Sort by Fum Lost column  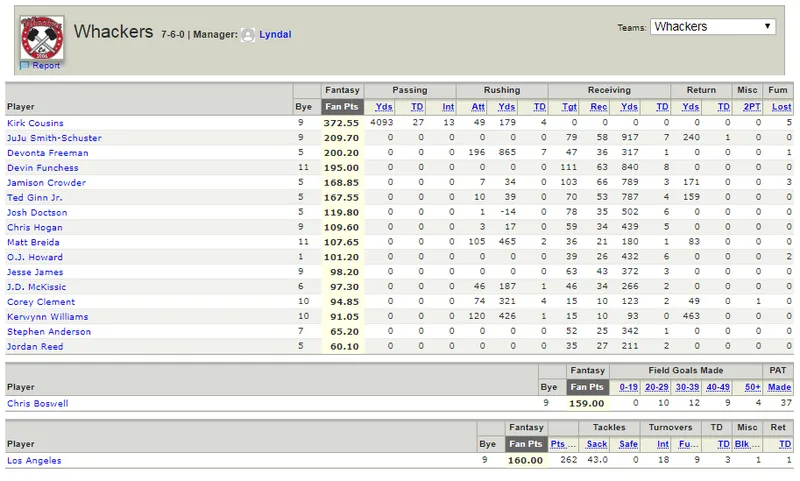pyautogui.click(x=781, y=107)
